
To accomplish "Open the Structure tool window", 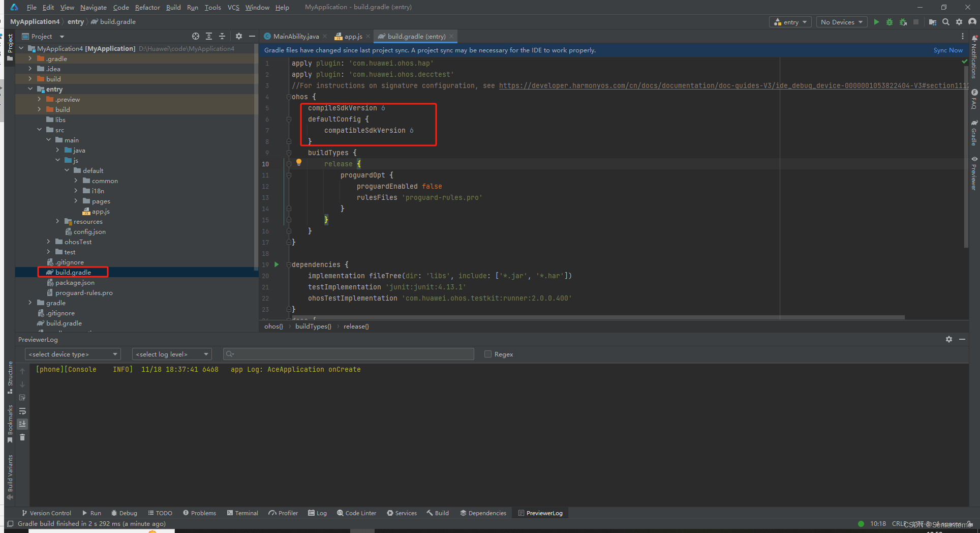I will tap(10, 377).
